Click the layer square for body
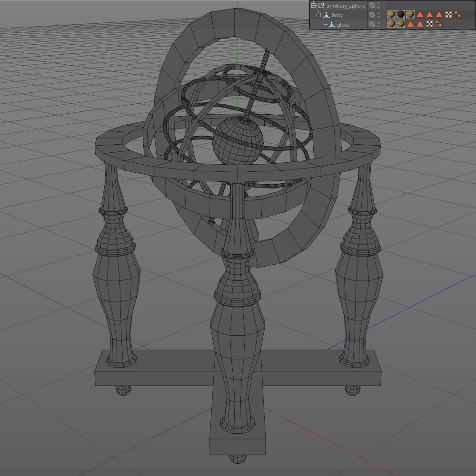Viewport: 476px width, 476px height. coord(372,15)
